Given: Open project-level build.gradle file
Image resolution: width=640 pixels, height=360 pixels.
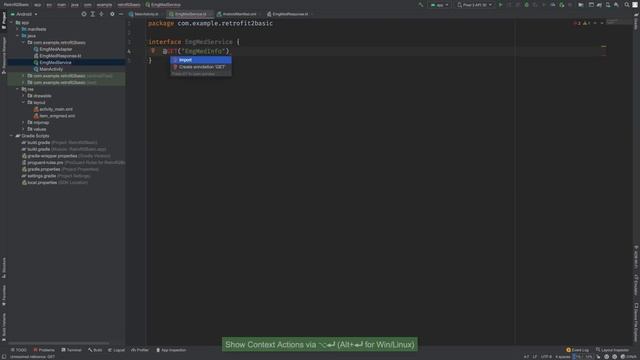Looking at the screenshot, I should click(x=60, y=142).
